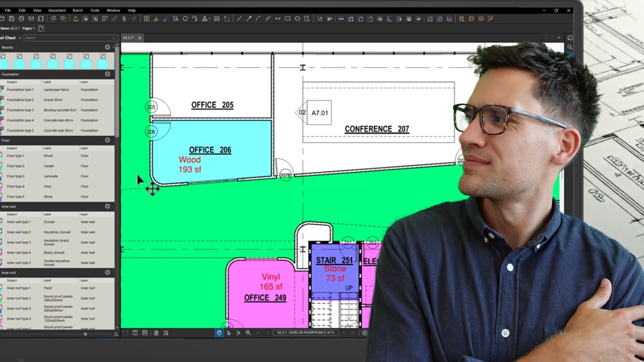Click the Print icon in the toolbar
The width and height of the screenshot is (644, 362).
(x=21, y=19)
